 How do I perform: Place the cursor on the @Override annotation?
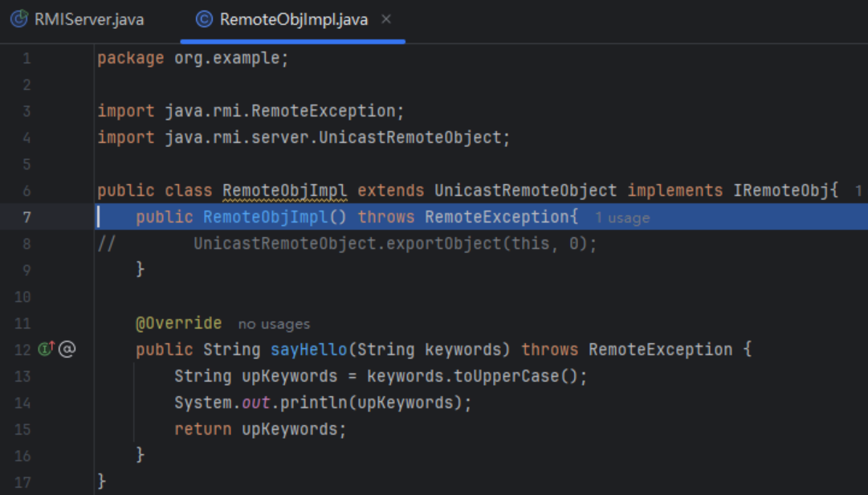(x=178, y=323)
